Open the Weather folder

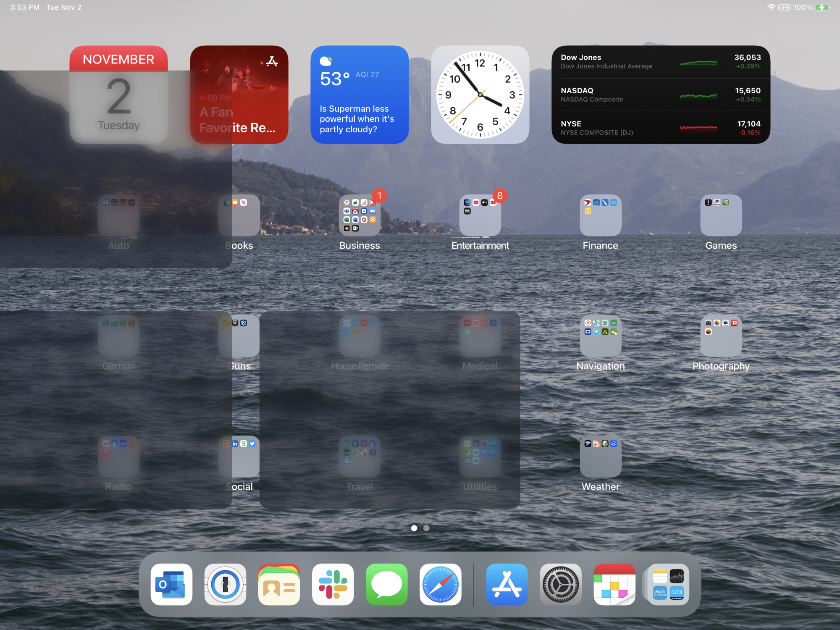[601, 456]
